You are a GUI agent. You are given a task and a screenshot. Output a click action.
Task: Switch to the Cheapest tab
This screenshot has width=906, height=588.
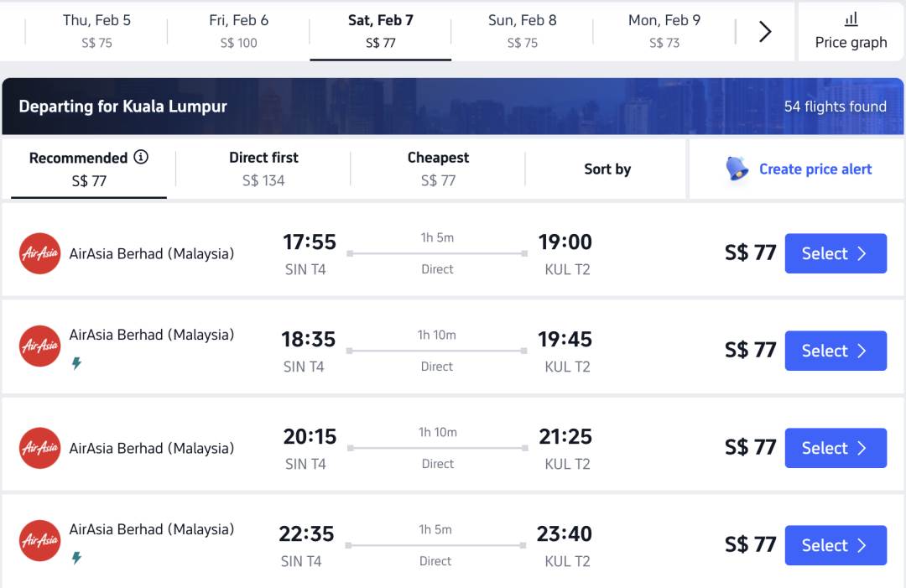438,169
